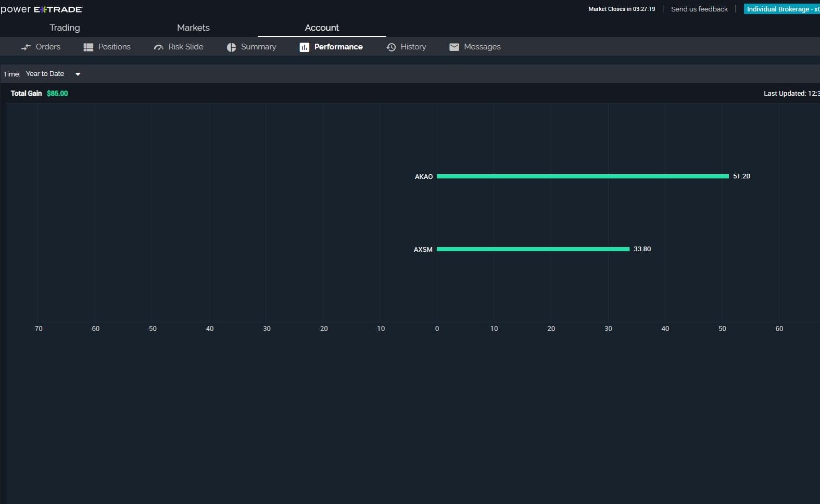Image resolution: width=820 pixels, height=504 pixels.
Task: Click the Total Gain $85.00 value
Action: click(x=57, y=94)
